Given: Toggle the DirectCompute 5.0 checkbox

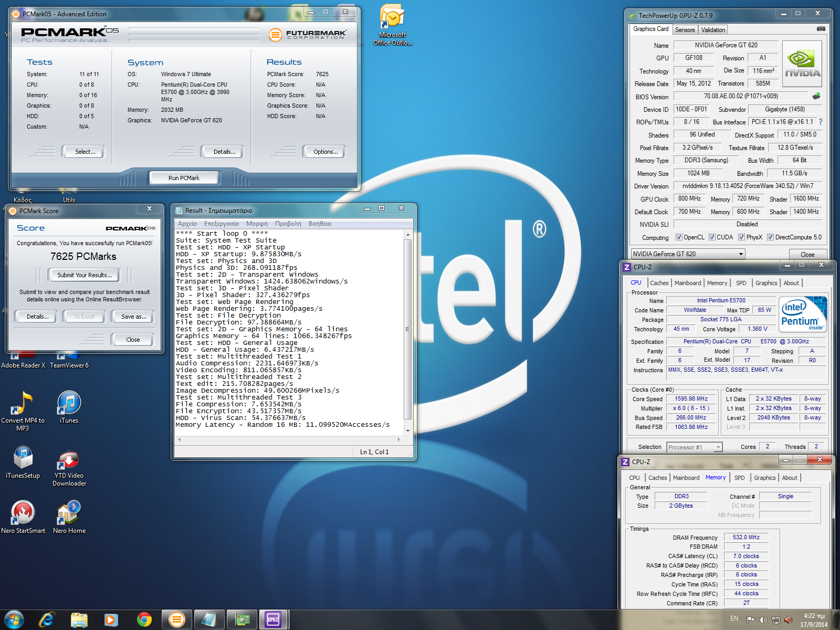Looking at the screenshot, I should 770,237.
